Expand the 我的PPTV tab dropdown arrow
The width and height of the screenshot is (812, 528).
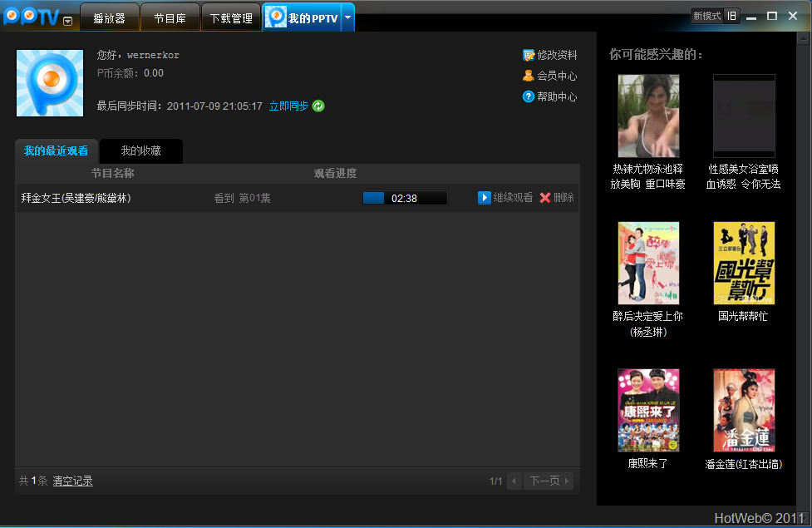pos(348,17)
